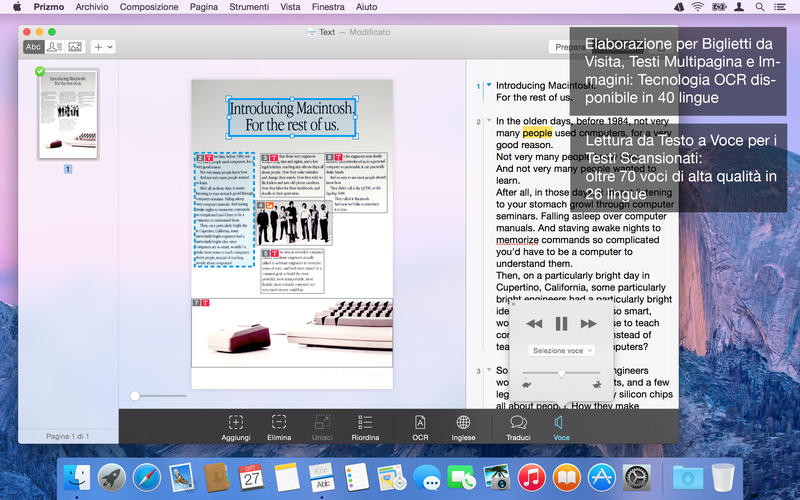Click the rabbit fast-speed icon
800x500 pixels.
[x=596, y=384]
